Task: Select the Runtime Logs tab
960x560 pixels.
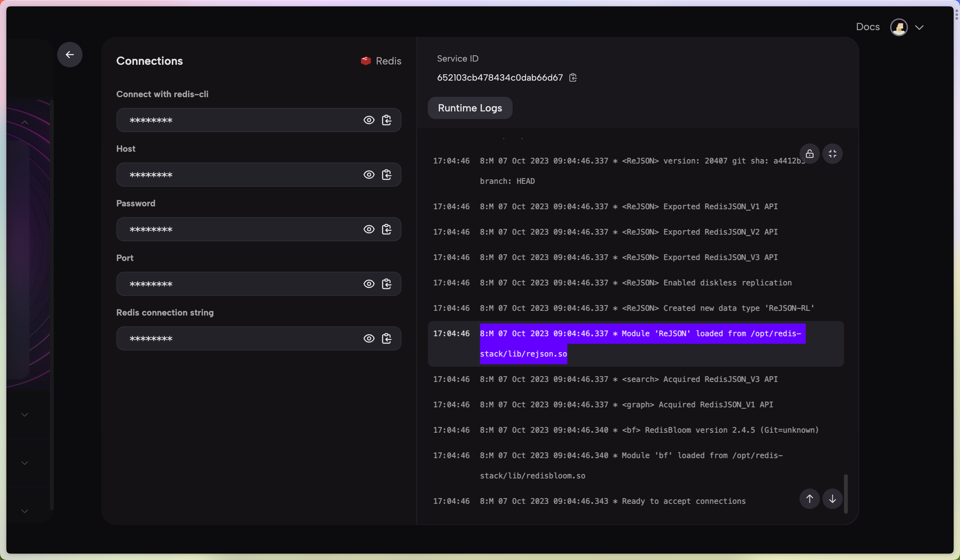Action: tap(470, 108)
